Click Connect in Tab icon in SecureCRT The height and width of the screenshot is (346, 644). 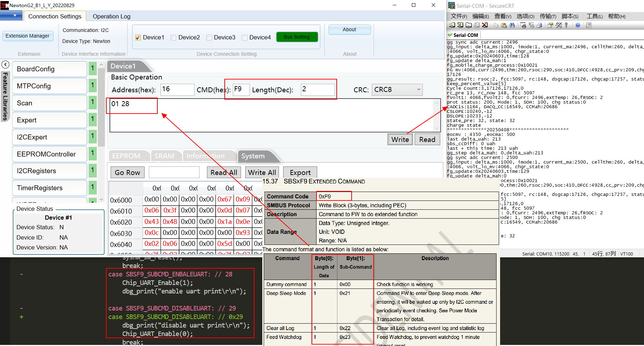click(x=469, y=25)
